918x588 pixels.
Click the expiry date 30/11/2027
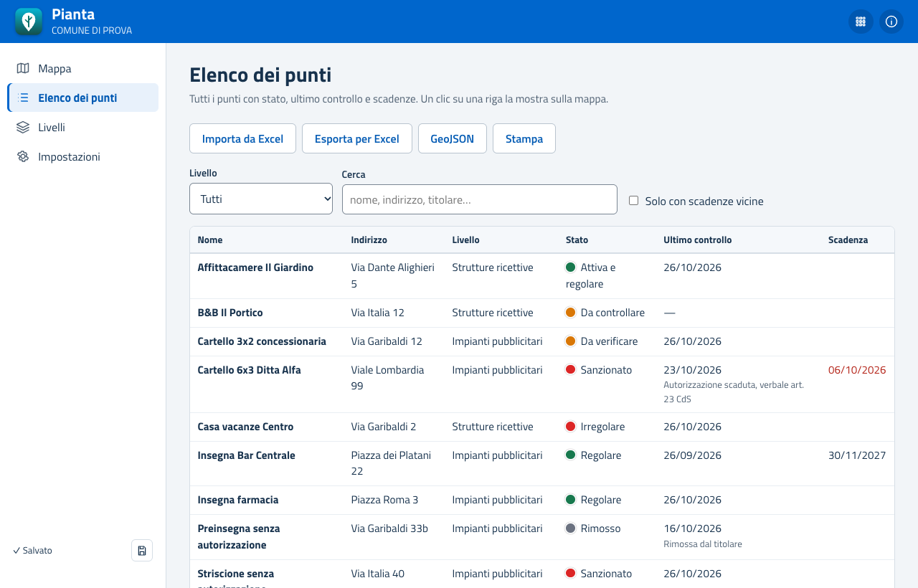click(x=857, y=455)
